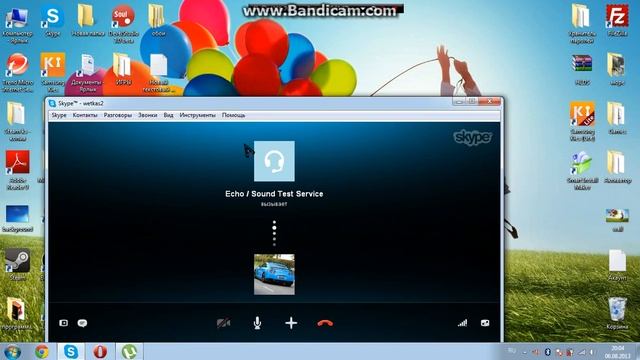Open Google Chrome from the taskbar

(42, 351)
